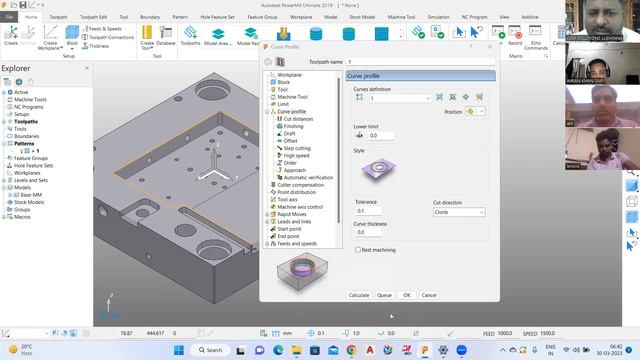640x360 pixels.
Task: Click the Calculate button
Action: [359, 295]
